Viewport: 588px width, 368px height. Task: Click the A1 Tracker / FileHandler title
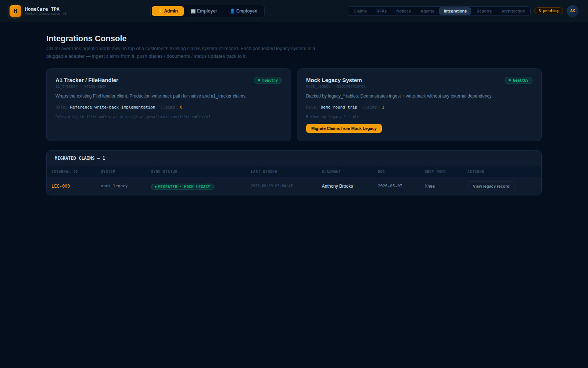[87, 80]
